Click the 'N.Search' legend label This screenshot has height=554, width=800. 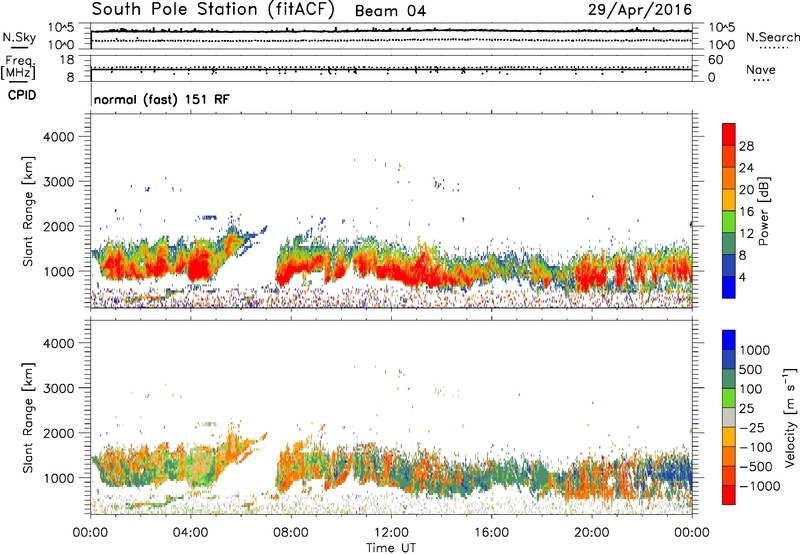(772, 37)
